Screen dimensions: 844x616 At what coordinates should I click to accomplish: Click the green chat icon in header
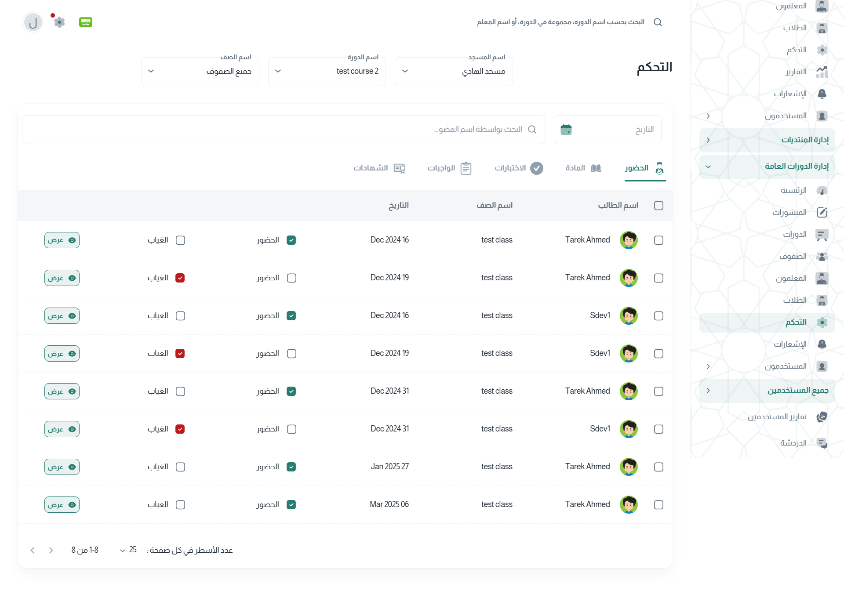tap(85, 22)
